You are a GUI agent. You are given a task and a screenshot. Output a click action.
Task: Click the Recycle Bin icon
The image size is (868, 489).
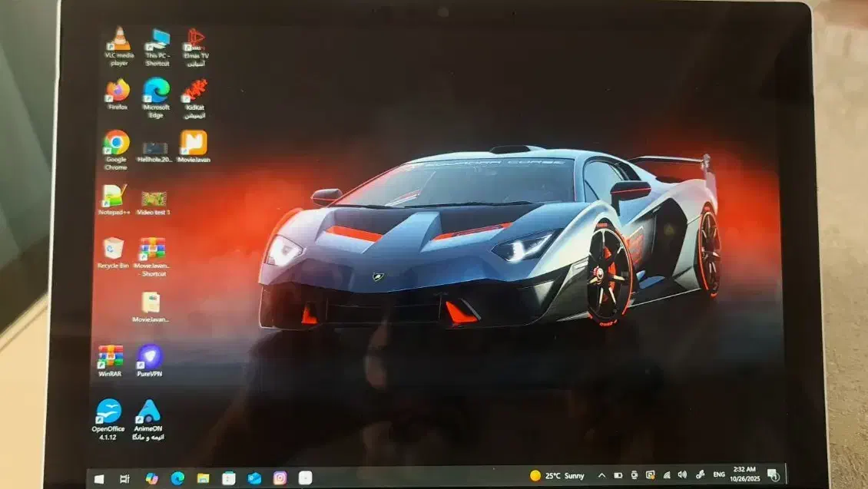click(x=113, y=249)
